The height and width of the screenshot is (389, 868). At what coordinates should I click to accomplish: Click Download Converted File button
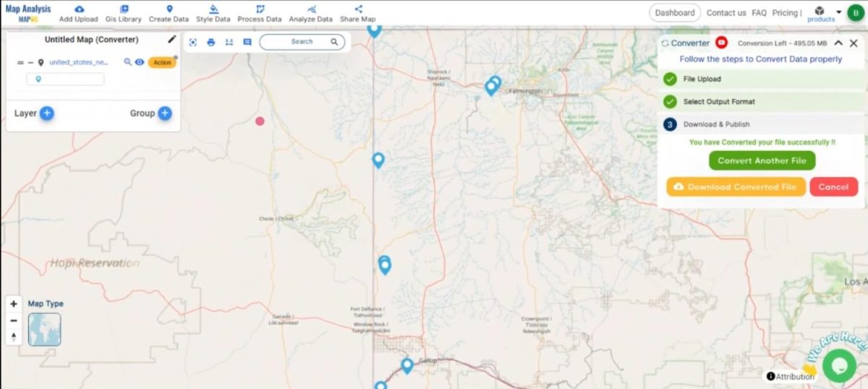[x=736, y=187]
